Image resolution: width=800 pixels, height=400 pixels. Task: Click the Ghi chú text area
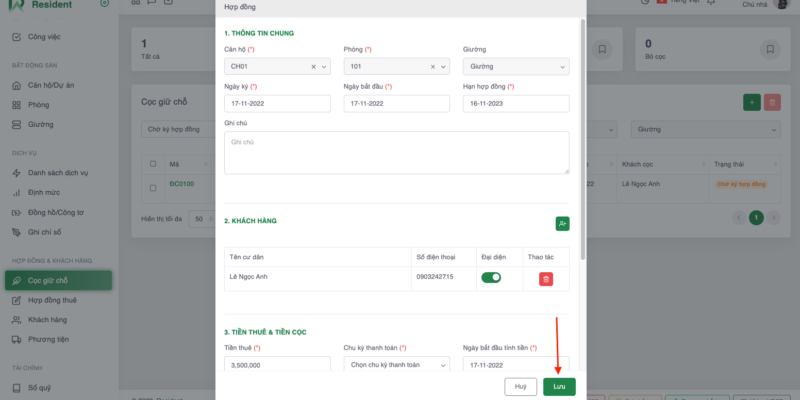pyautogui.click(x=397, y=153)
